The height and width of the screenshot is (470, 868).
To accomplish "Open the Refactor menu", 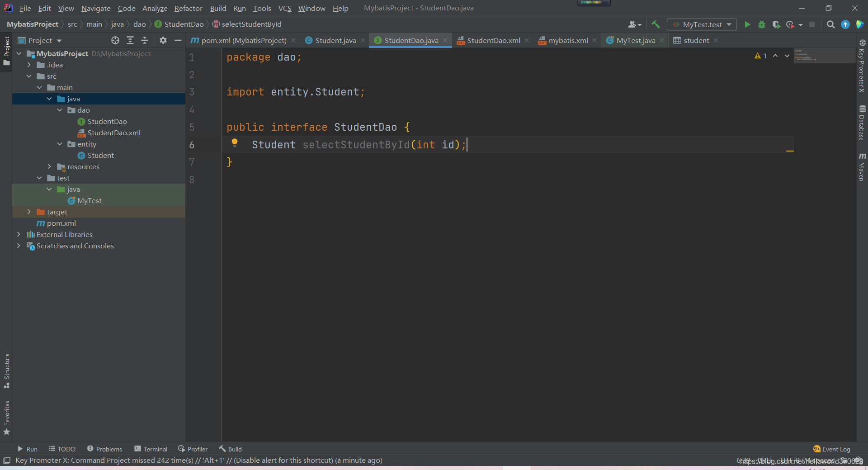I will tap(188, 8).
